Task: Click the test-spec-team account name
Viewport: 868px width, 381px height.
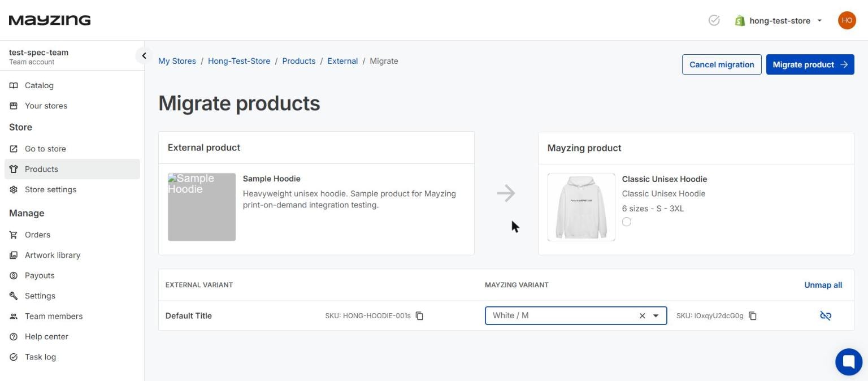Action: [x=38, y=53]
